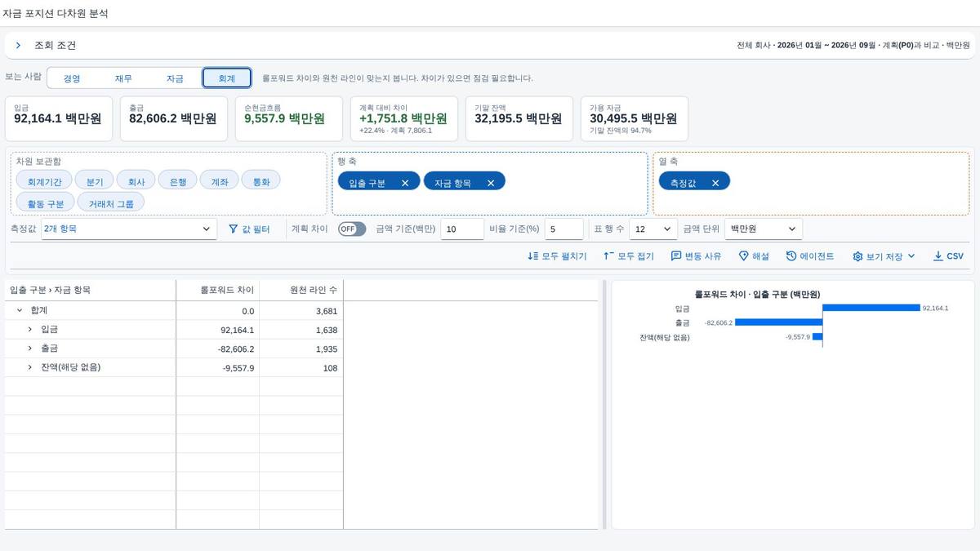Viewport: 980px width, 551px height.
Task: Click the 3,681 source line count
Action: [301, 311]
